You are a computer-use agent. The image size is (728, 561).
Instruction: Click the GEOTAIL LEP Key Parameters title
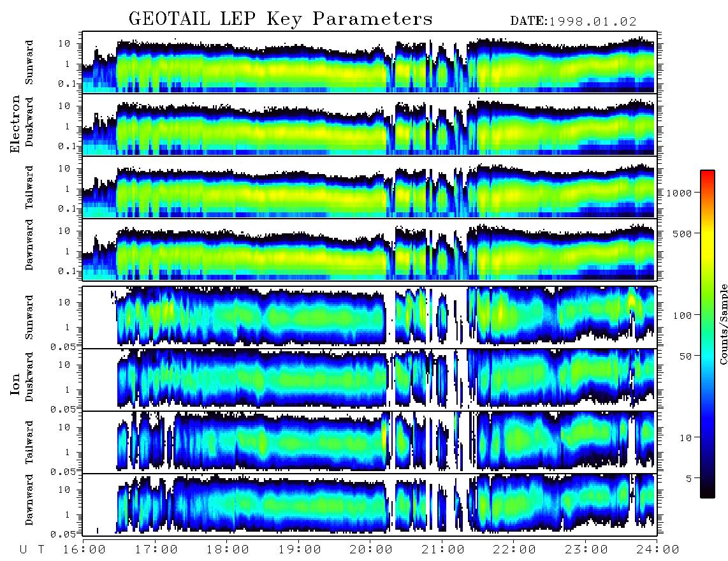[280, 19]
